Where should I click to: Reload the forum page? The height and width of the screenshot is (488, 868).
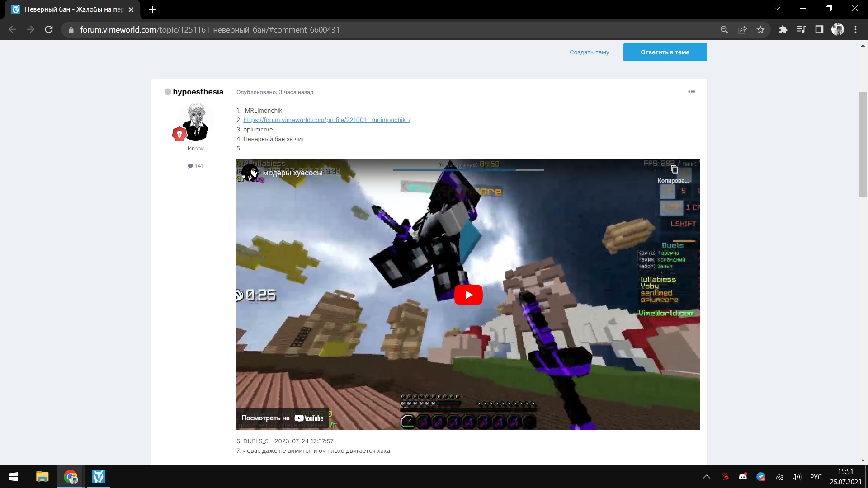tap(49, 30)
